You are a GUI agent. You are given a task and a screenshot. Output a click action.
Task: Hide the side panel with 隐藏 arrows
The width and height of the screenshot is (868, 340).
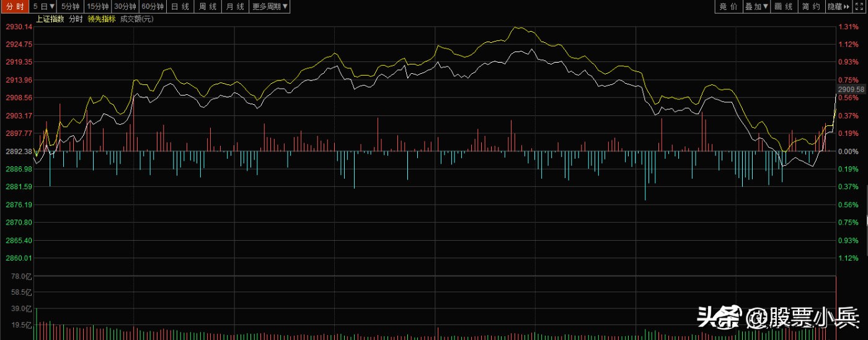[838, 6]
